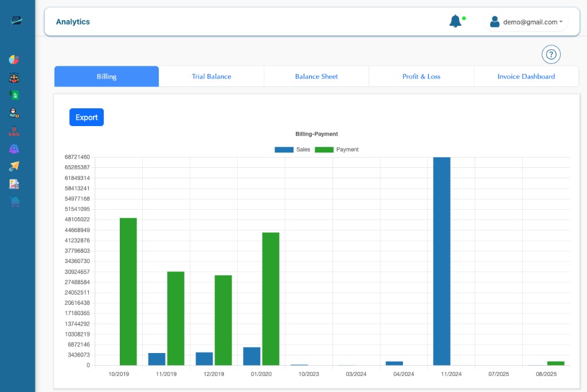Click the 03/2024 x-axis label

[x=356, y=374]
